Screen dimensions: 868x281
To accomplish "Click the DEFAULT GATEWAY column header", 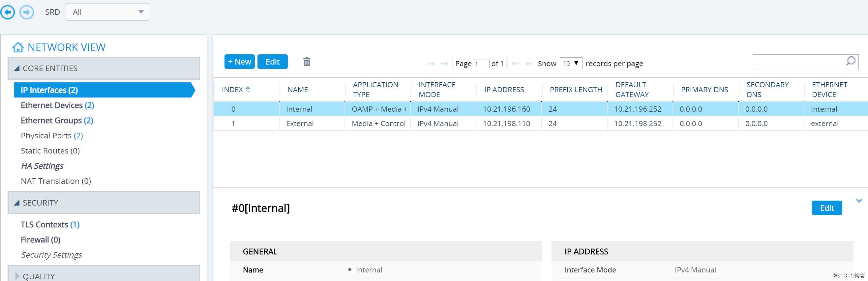I will coord(632,90).
